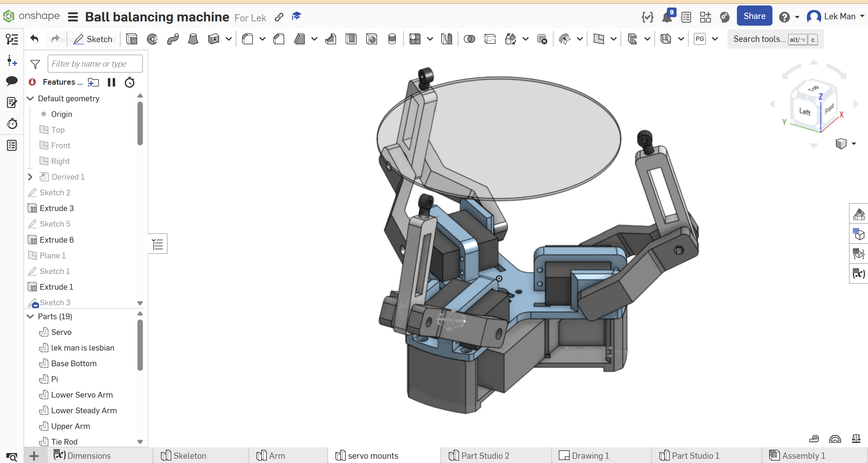Screen dimensions: 868x463
Task: Toggle the filter icon in feature list
Action: point(35,64)
